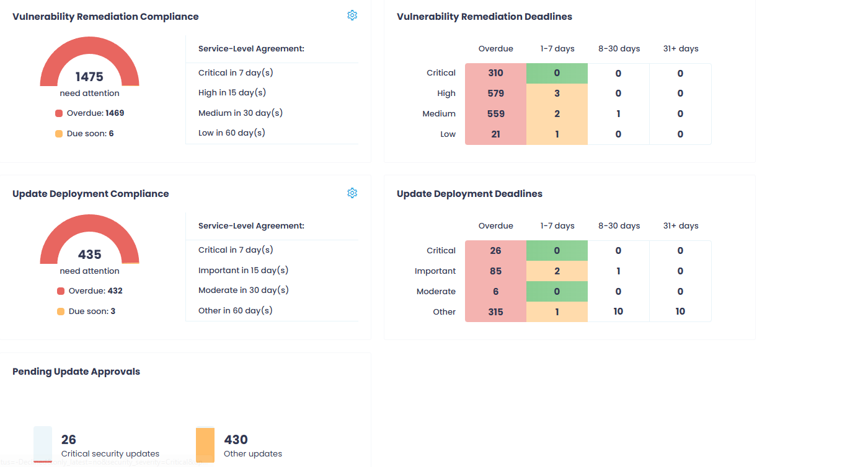Select the Medium 1-7 days cell showing 2

(557, 113)
